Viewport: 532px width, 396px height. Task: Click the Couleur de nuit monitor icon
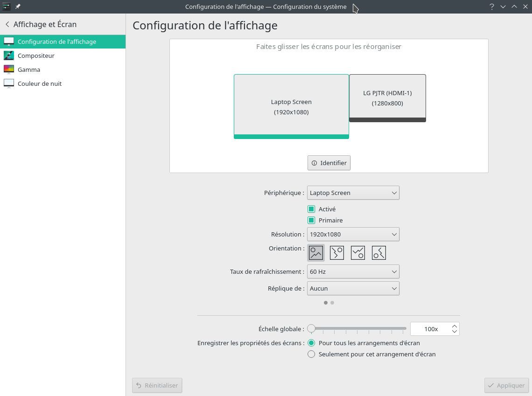point(9,83)
